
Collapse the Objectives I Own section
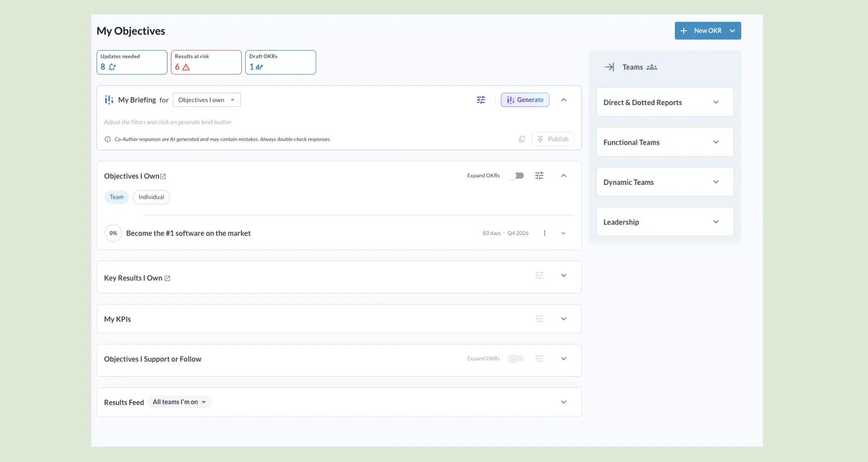point(564,176)
